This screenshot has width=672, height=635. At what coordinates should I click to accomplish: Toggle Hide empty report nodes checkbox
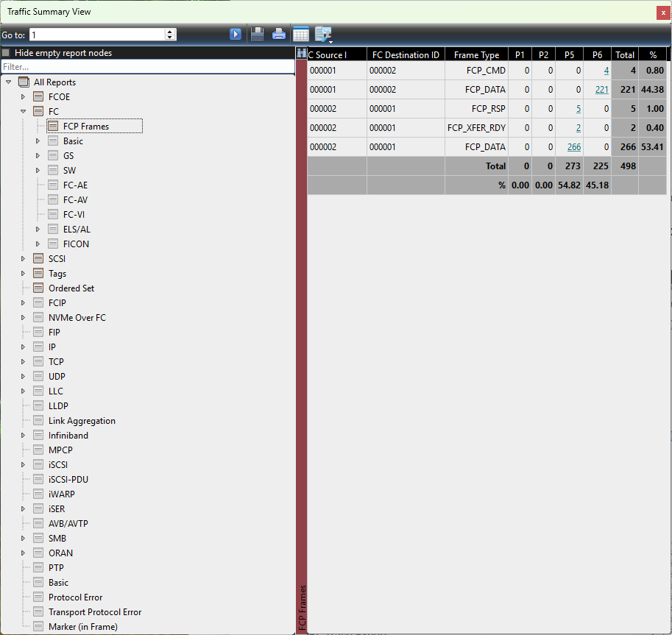point(6,53)
